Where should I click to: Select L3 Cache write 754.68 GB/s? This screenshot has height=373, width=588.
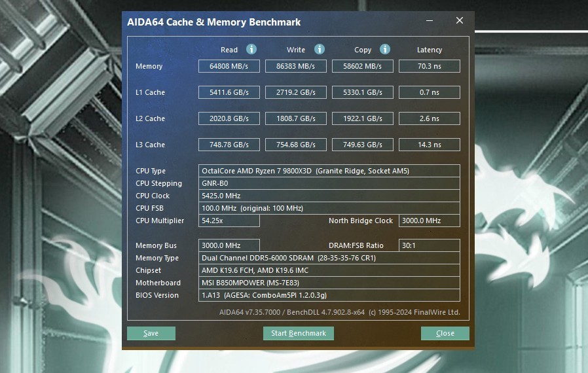tap(296, 145)
